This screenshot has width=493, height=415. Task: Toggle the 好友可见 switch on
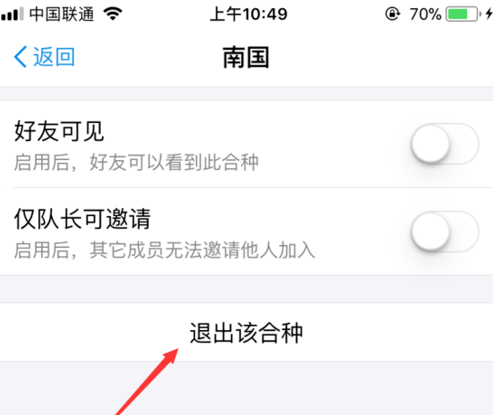click(x=445, y=144)
